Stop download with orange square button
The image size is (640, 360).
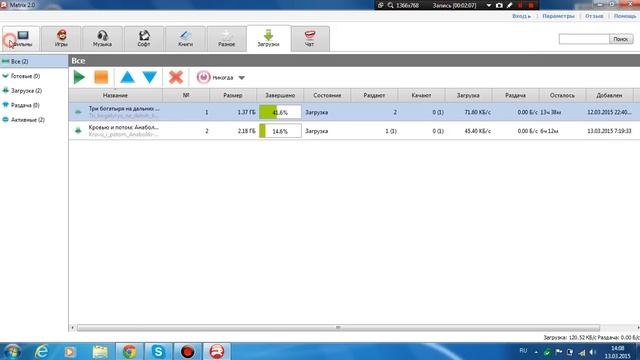pos(101,77)
